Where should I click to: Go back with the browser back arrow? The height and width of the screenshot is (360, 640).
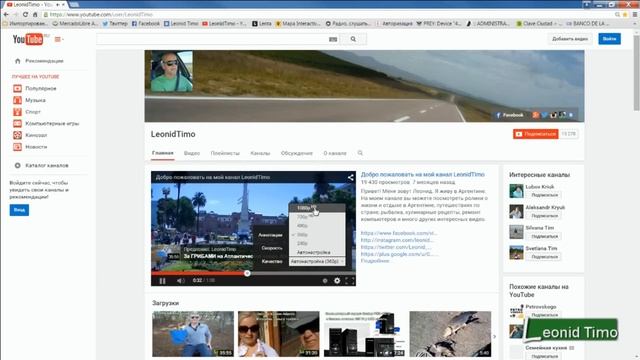point(6,14)
